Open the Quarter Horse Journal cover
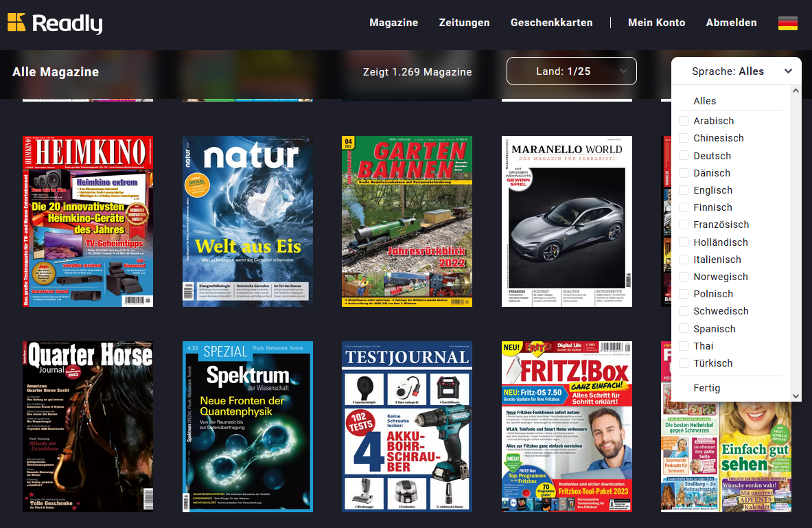 point(88,426)
